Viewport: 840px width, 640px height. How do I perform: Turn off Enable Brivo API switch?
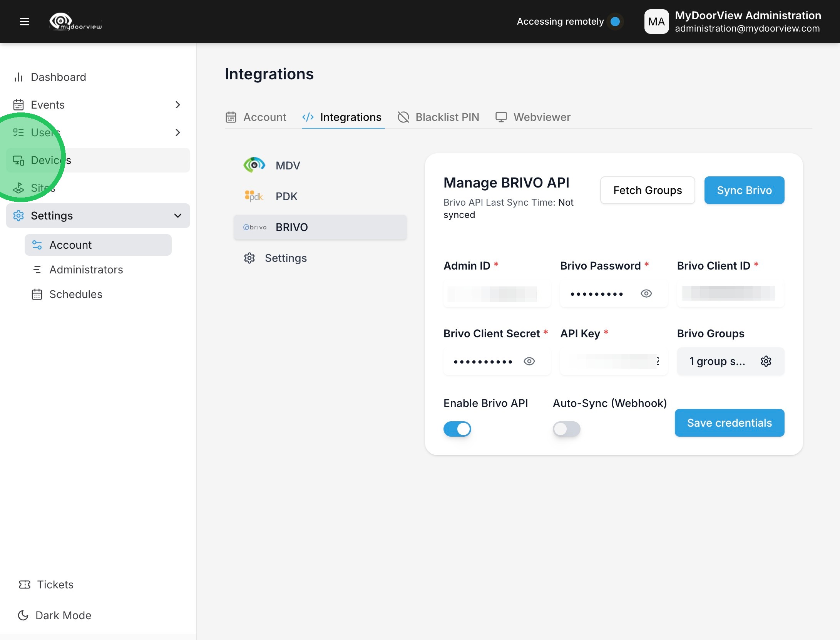[x=457, y=429]
